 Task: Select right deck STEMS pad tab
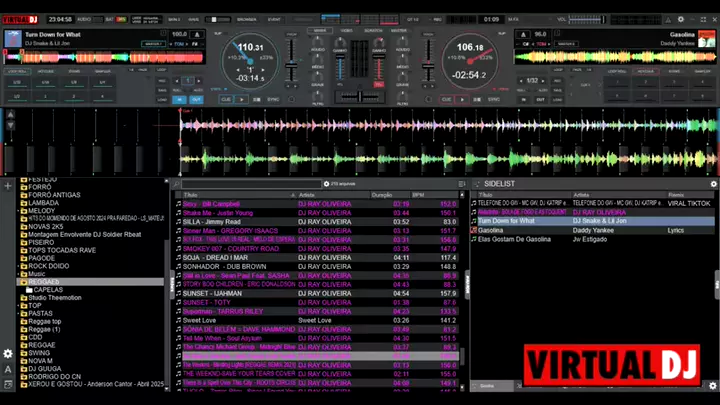674,72
